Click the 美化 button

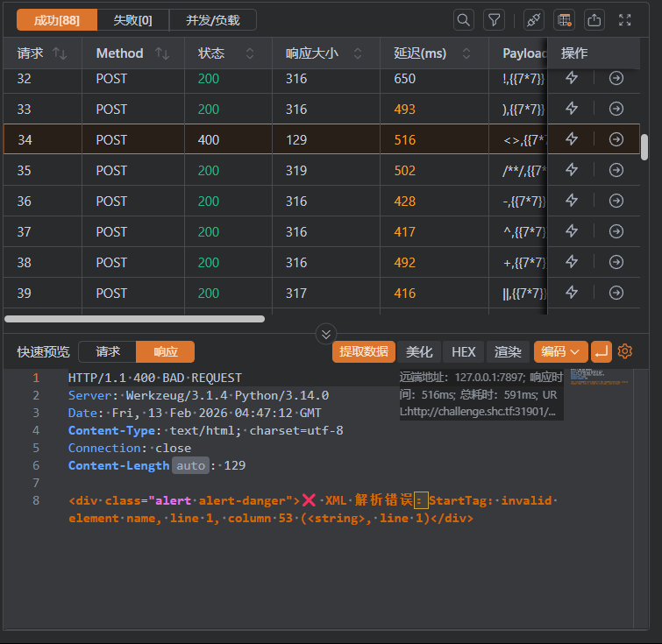point(419,351)
